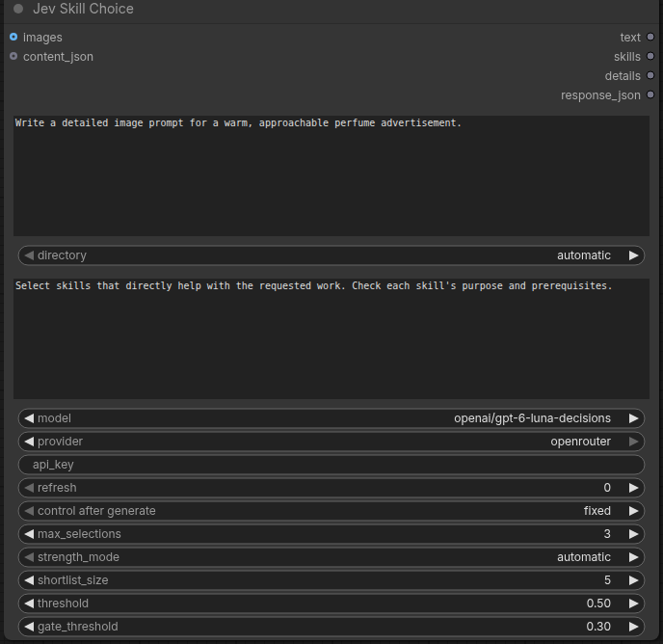Screen dimensions: 663x644
Task: Click the response_json output connector dot
Action: click(650, 94)
